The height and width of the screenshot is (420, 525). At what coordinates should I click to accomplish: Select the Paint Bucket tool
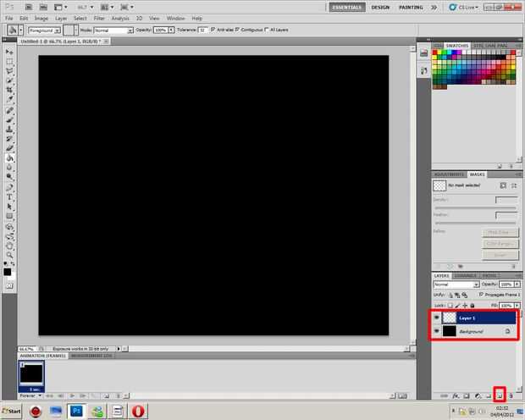tap(9, 158)
